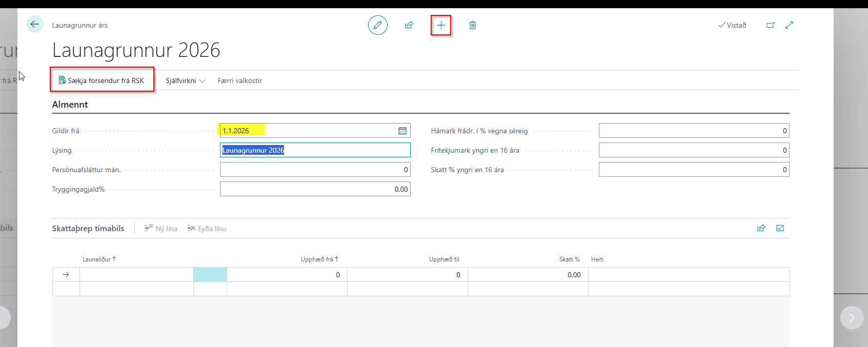Click the trash can delete icon
Viewport: 868px width, 347px height.
473,25
